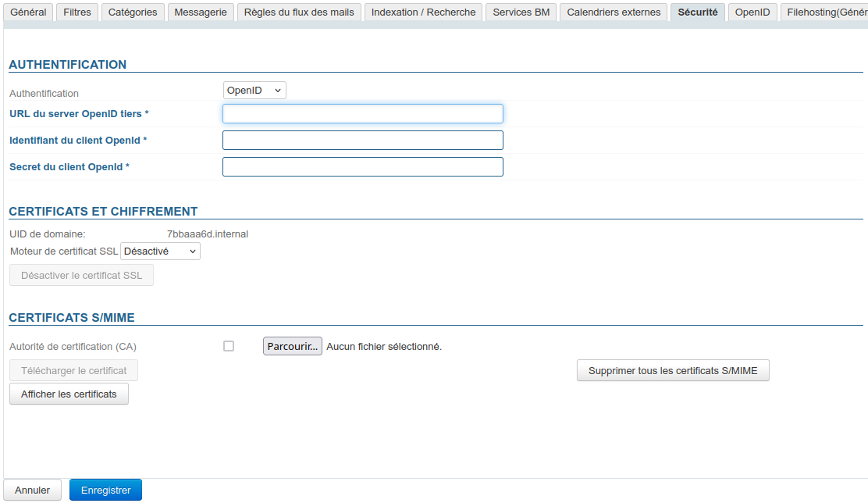Screen dimensions: 868x503
Task: Switch to the Services BM tab
Action: (521, 12)
